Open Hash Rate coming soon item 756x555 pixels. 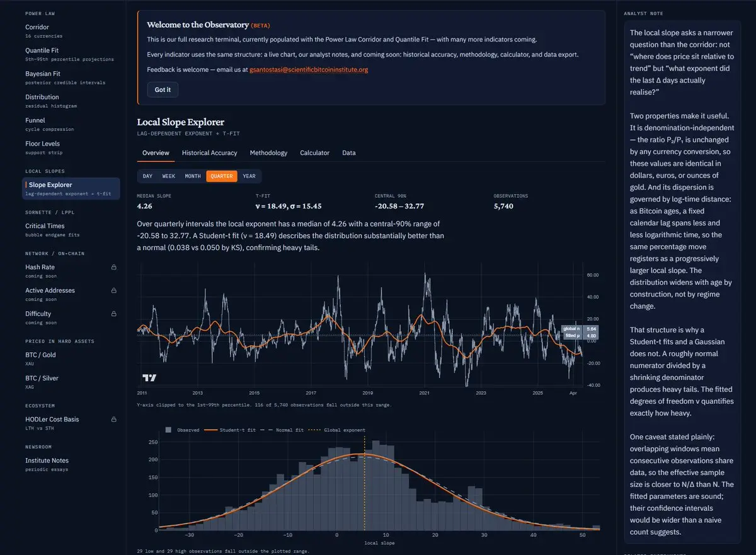(71, 271)
